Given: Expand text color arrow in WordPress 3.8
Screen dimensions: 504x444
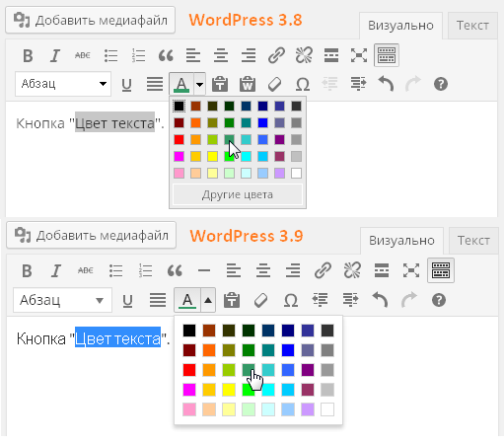Looking at the screenshot, I should click(199, 84).
